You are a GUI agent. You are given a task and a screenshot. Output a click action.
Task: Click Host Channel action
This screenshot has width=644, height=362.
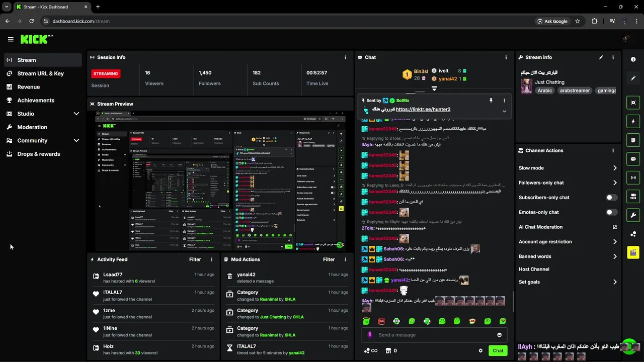click(x=534, y=269)
